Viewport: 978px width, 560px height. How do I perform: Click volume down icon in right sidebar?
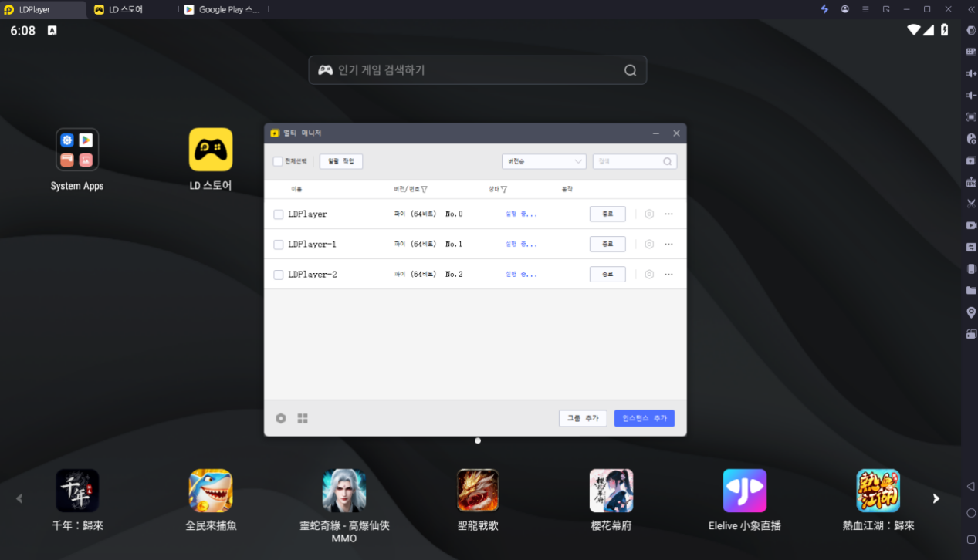pos(971,95)
